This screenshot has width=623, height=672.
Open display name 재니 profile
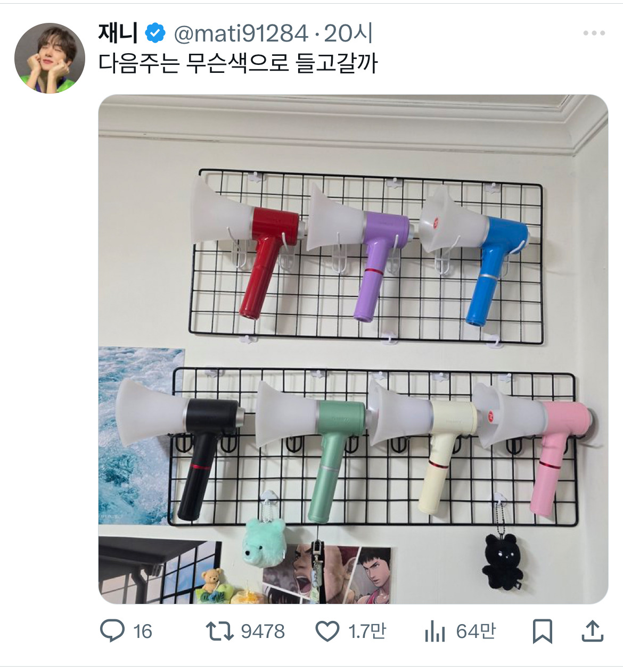tap(118, 33)
